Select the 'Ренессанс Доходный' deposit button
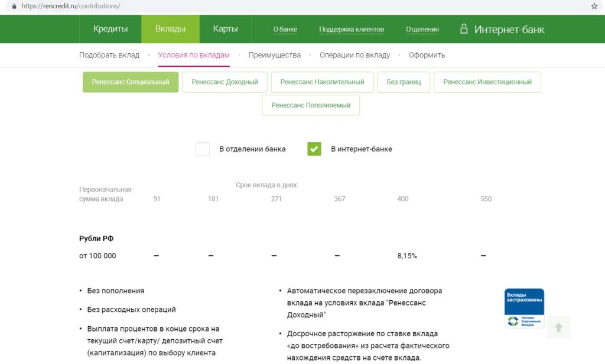 [x=225, y=82]
